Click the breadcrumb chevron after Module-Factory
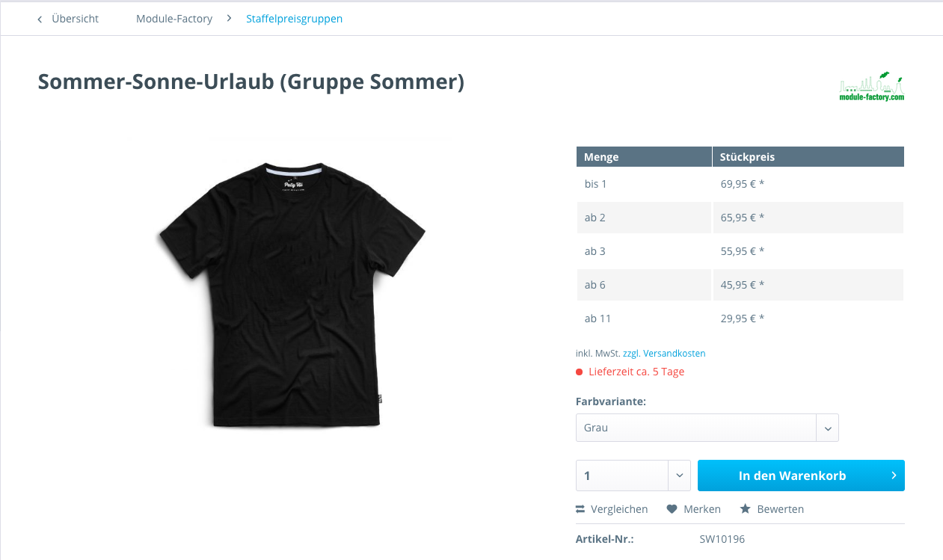 pyautogui.click(x=229, y=19)
